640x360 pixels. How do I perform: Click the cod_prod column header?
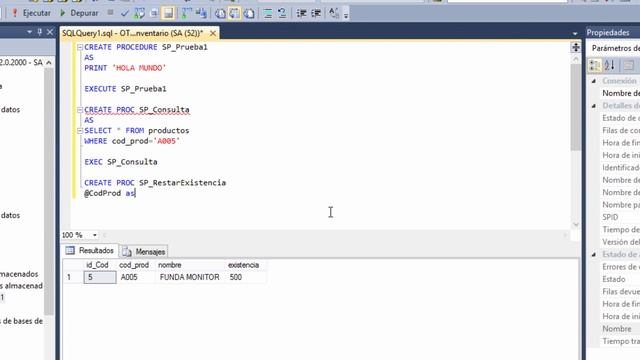pos(134,265)
